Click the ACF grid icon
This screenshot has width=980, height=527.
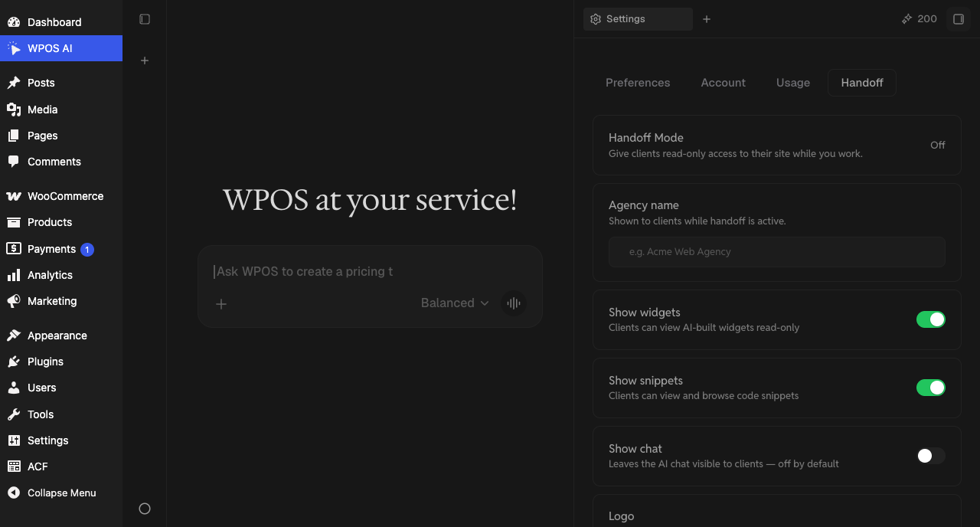14,466
